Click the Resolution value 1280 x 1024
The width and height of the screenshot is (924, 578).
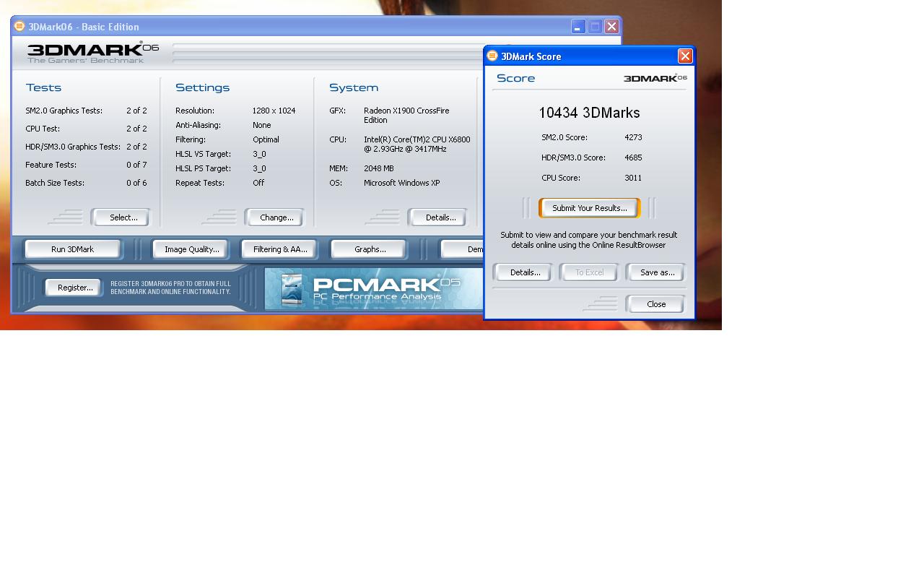point(274,111)
